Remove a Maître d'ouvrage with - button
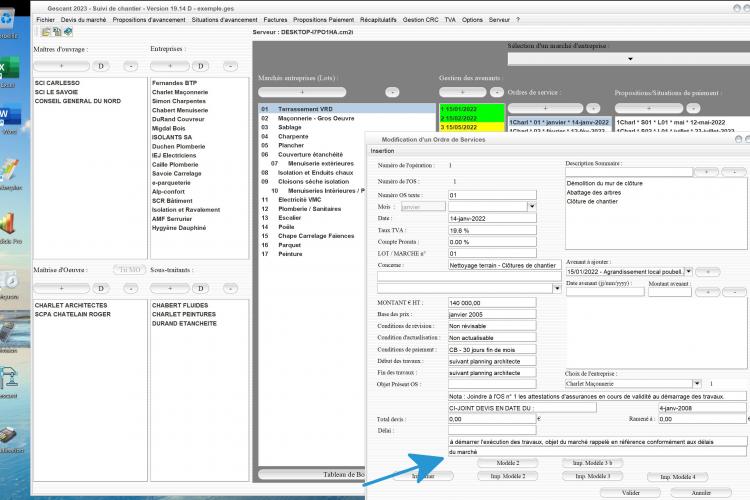 click(x=131, y=66)
